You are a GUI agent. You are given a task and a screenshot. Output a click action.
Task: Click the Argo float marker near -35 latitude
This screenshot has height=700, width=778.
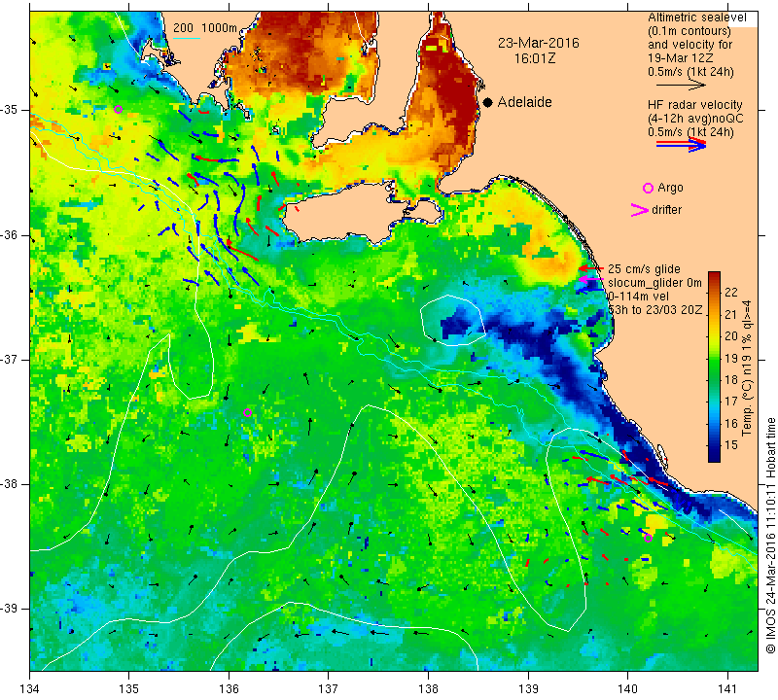tap(118, 110)
